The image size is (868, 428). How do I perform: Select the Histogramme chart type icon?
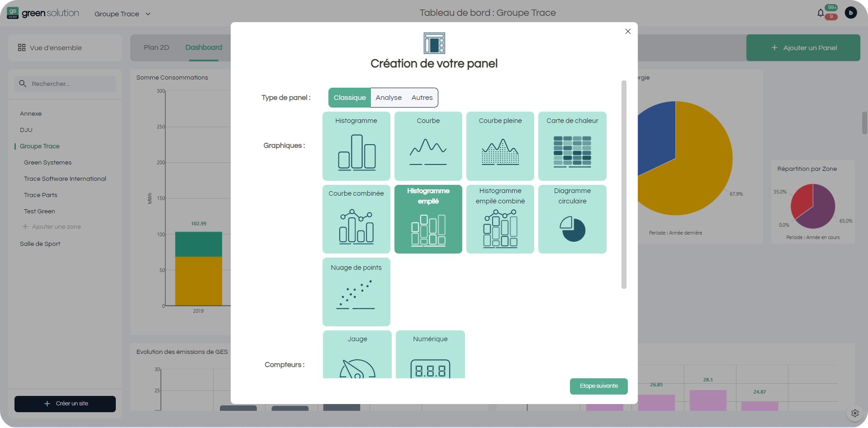point(356,146)
